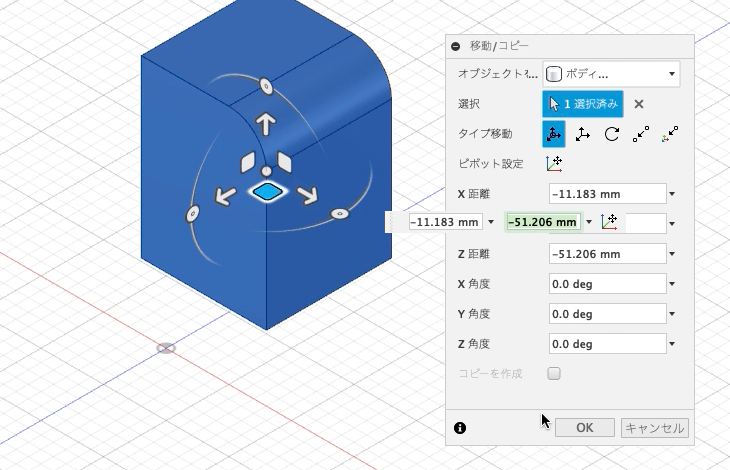This screenshot has width=730, height=470.
Task: Open dropdown beside floating -51.206 mm field
Action: coord(589,222)
